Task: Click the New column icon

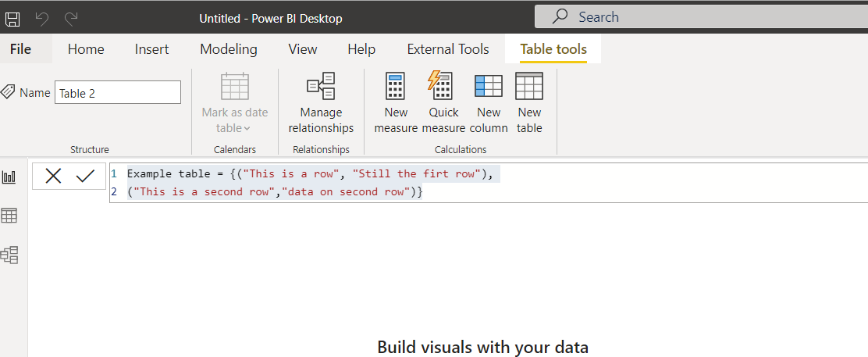Action: pyautogui.click(x=489, y=86)
